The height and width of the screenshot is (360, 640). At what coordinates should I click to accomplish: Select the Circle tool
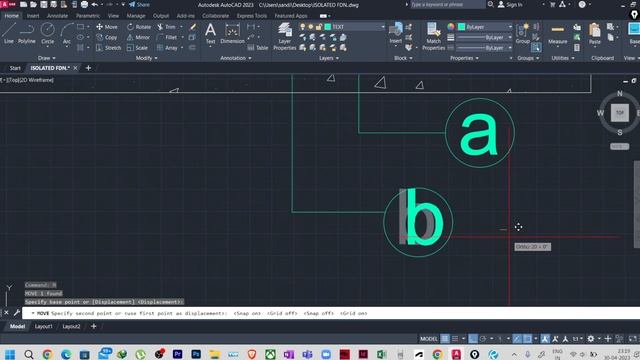pos(47,33)
